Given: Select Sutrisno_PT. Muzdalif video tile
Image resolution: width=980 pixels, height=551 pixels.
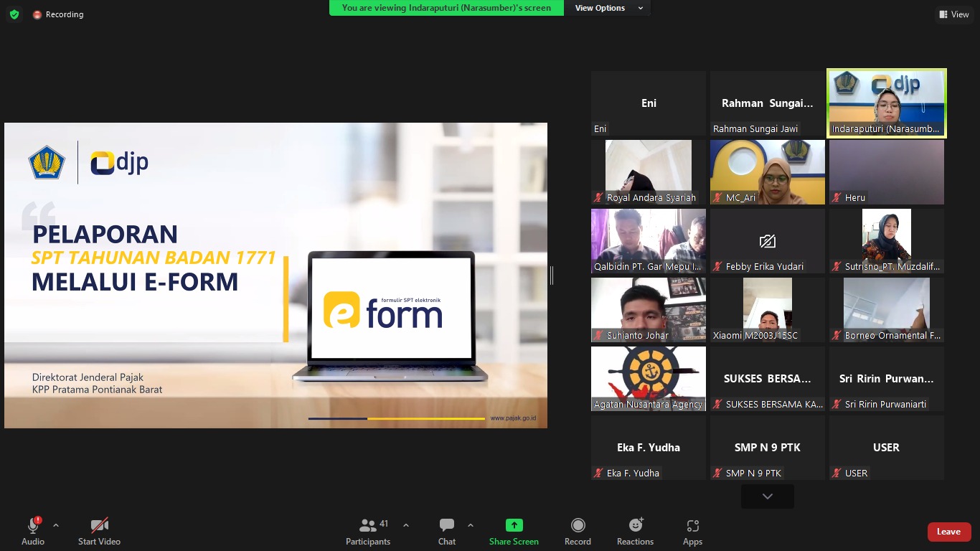Looking at the screenshot, I should (x=887, y=241).
